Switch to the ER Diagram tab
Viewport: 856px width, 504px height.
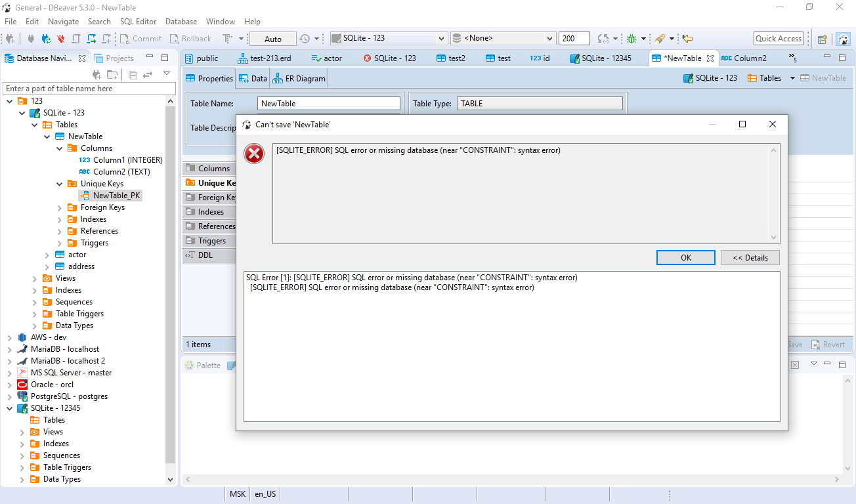[x=299, y=78]
